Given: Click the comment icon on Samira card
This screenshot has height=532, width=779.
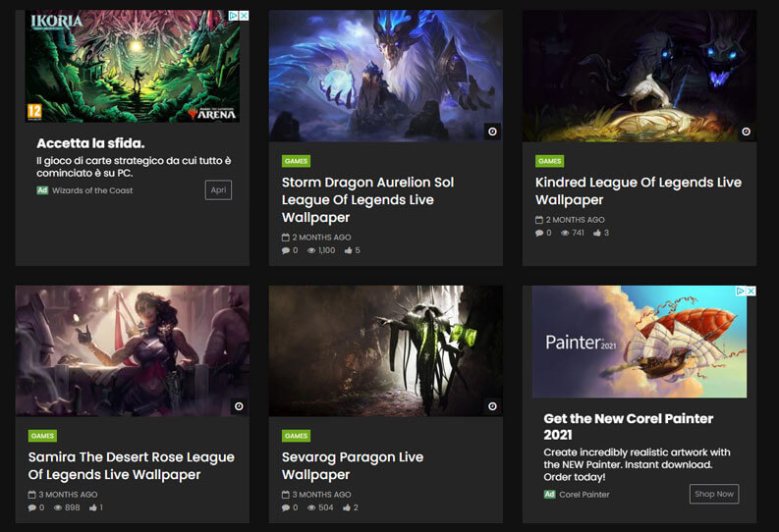Looking at the screenshot, I should click(x=32, y=507).
